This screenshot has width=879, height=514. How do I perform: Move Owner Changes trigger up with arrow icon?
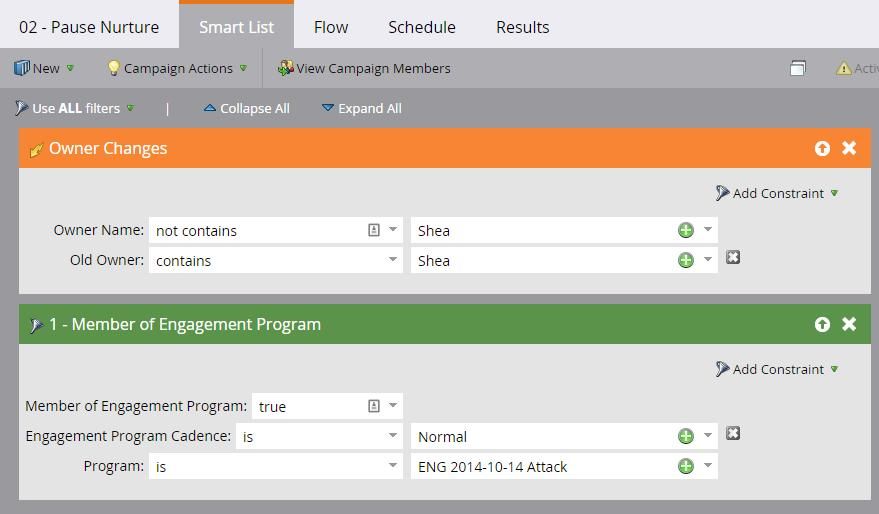[822, 148]
